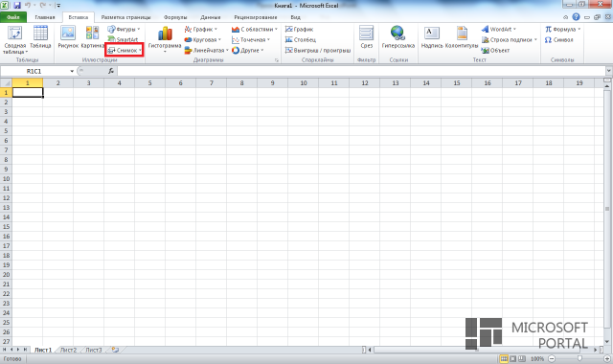Click into the formula bar
The height and width of the screenshot is (364, 613).
(x=361, y=71)
